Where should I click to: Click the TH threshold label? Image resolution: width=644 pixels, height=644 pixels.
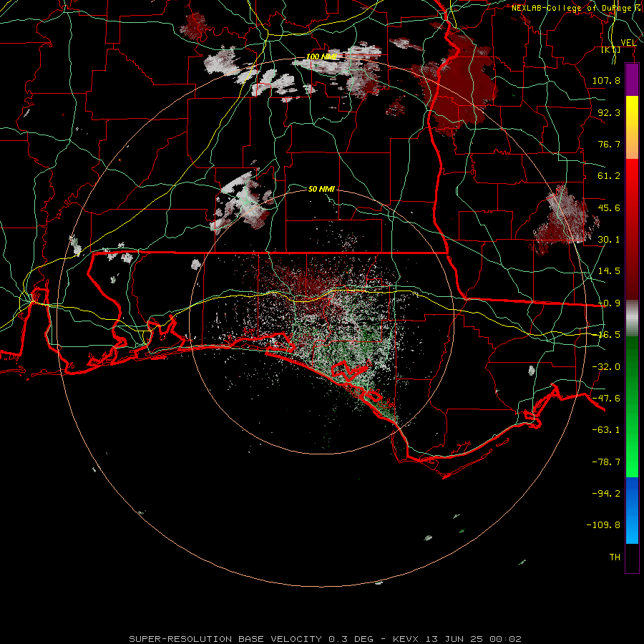click(615, 557)
